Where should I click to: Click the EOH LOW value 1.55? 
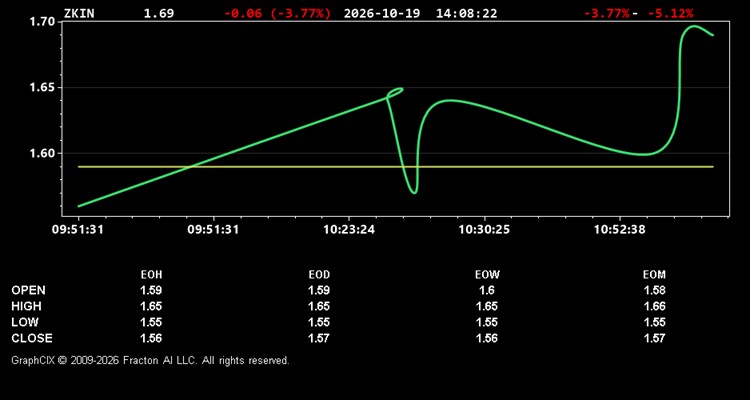pyautogui.click(x=151, y=322)
